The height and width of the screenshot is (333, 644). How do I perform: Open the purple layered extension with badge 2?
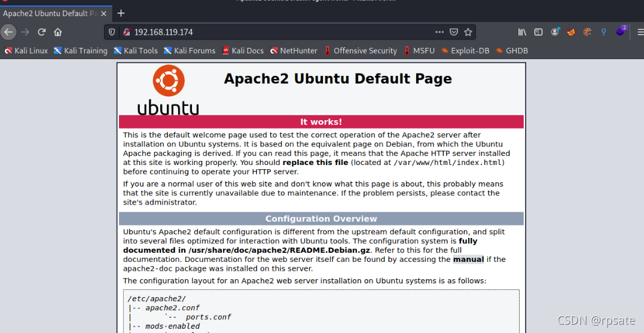click(x=621, y=32)
